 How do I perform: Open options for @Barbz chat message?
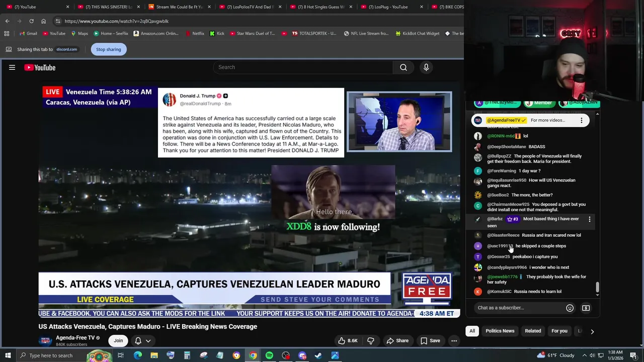pos(590,219)
